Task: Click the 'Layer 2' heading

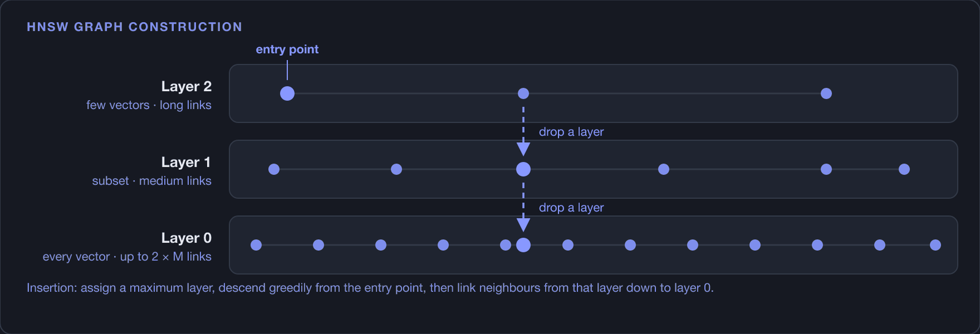Action: pos(186,86)
